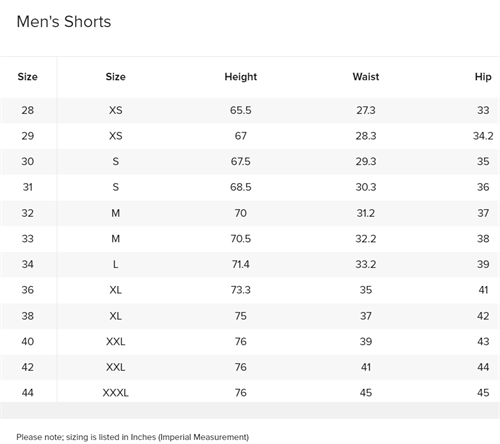Select the Waist column header
The height and width of the screenshot is (444, 500).
366,77
